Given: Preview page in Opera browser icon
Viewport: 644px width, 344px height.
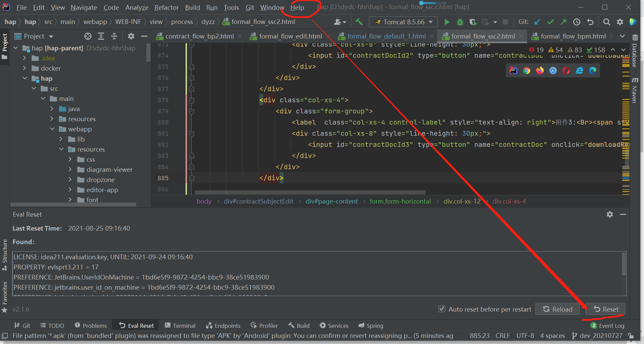Looking at the screenshot, I should pos(566,71).
